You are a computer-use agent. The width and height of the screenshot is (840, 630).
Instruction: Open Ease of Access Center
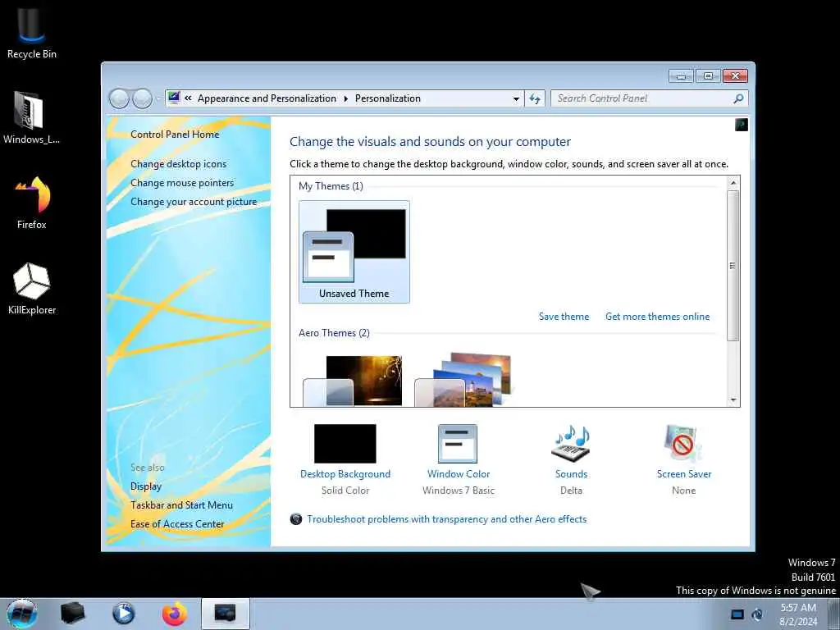click(x=177, y=524)
